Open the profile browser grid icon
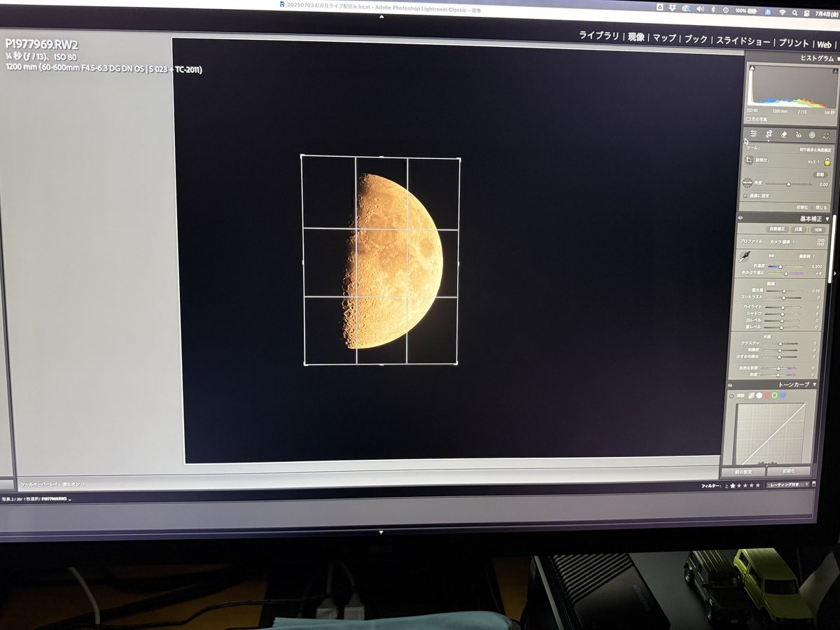840x630 pixels. (x=820, y=241)
